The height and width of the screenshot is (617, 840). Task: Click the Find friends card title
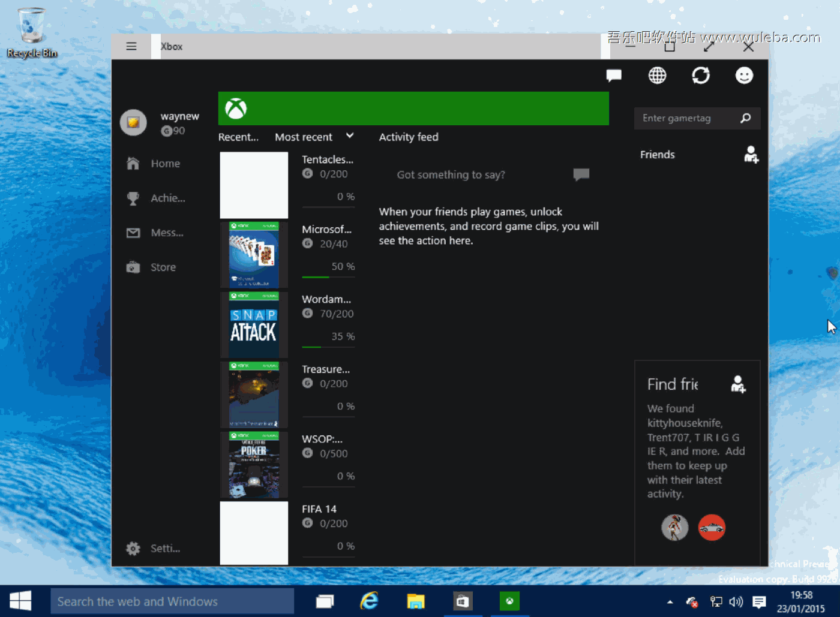[x=673, y=384]
